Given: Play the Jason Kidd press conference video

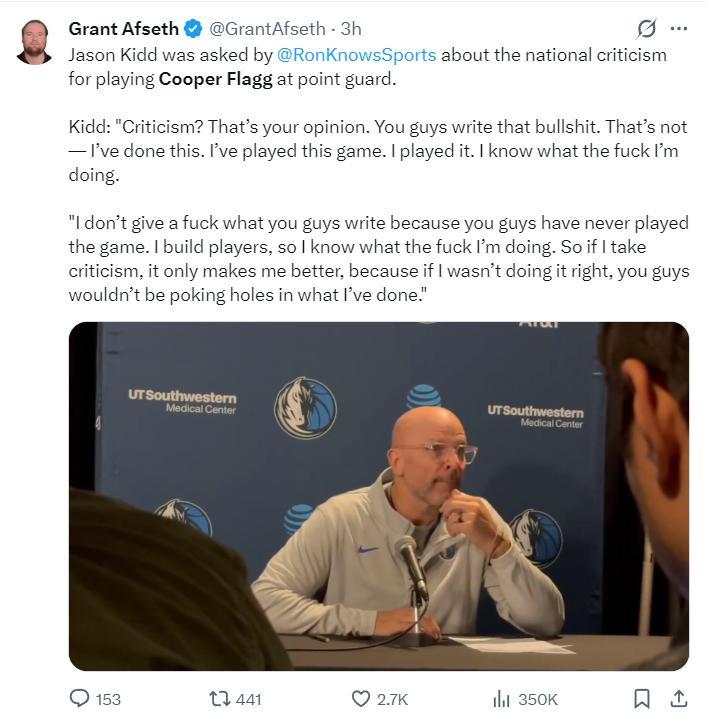Looking at the screenshot, I should click(378, 496).
